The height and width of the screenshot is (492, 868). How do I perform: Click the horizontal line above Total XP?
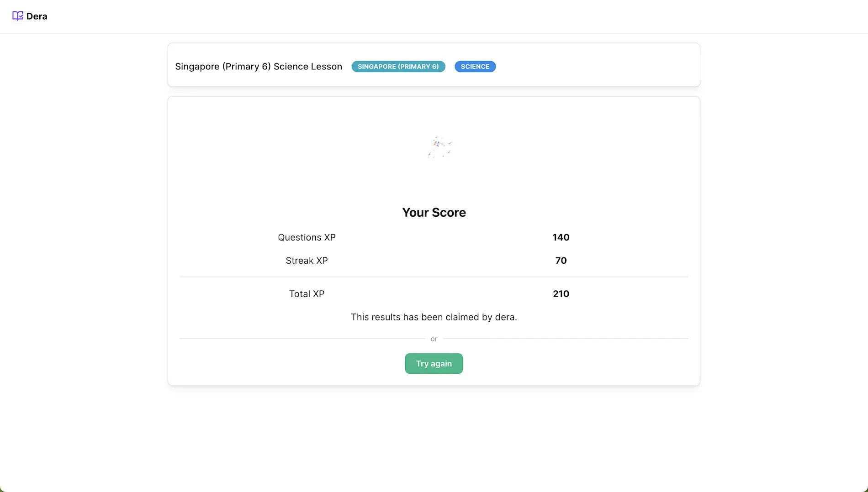click(x=434, y=277)
